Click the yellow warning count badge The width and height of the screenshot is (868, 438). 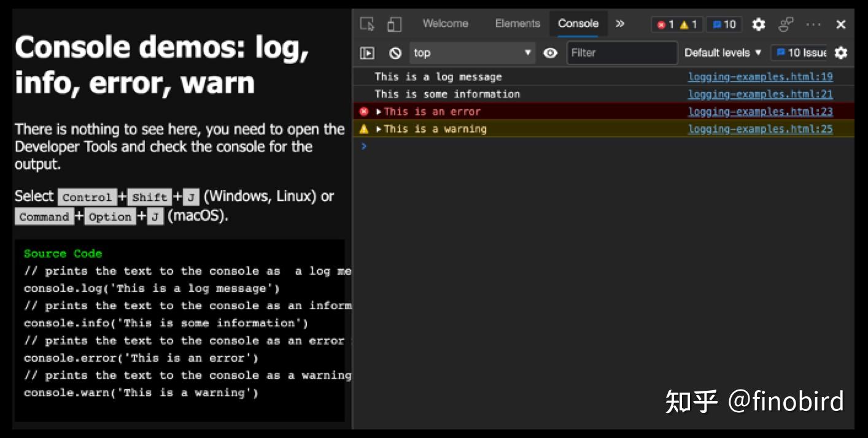[x=688, y=25]
